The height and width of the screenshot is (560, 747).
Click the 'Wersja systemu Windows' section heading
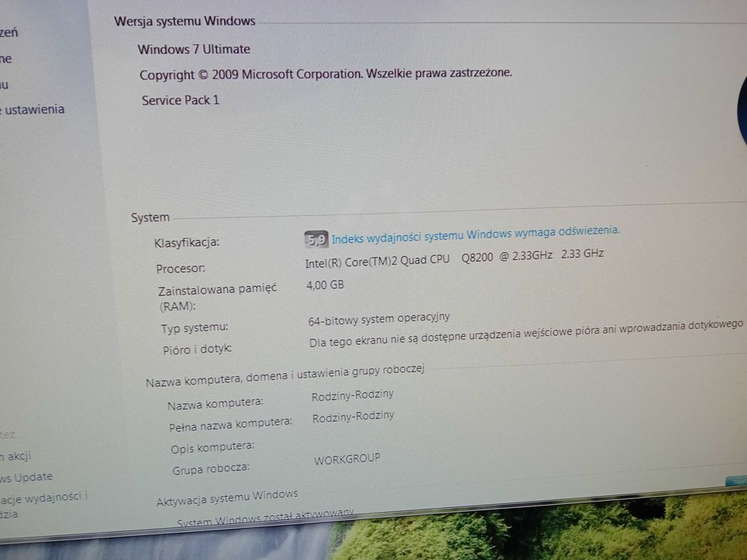(185, 22)
